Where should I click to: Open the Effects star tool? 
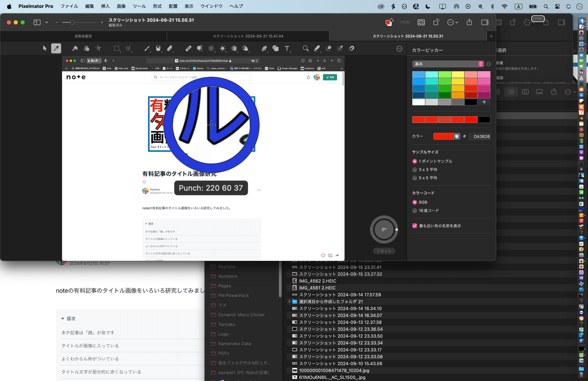[98, 48]
